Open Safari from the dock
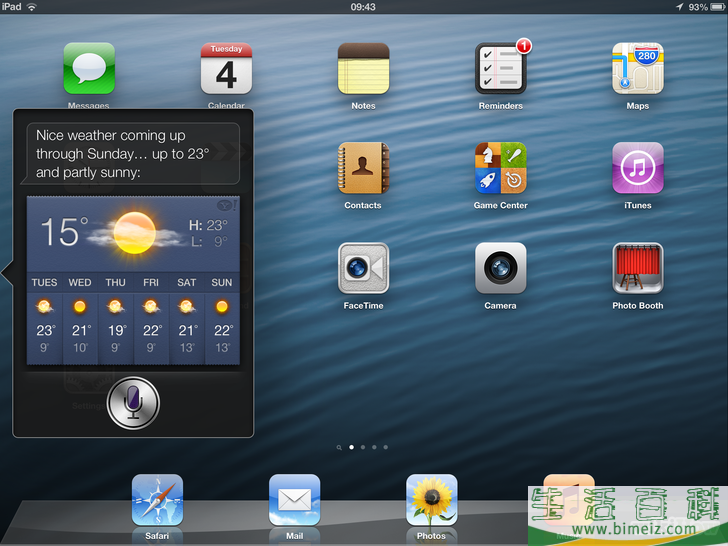The width and height of the screenshot is (728, 546). point(157,500)
